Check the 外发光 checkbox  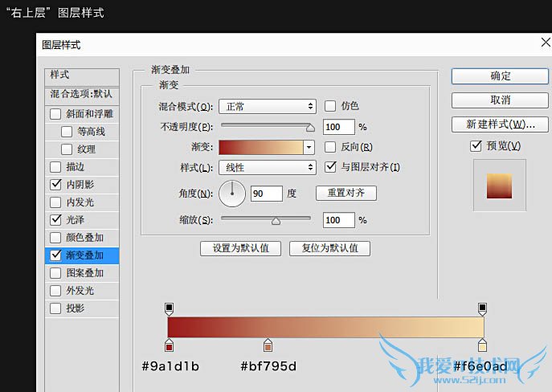click(55, 291)
